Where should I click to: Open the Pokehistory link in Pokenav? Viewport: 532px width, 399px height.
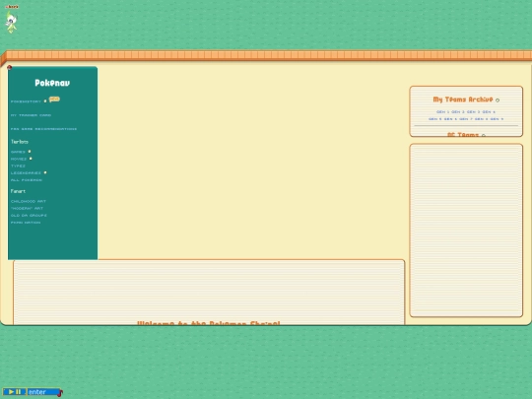pos(26,101)
